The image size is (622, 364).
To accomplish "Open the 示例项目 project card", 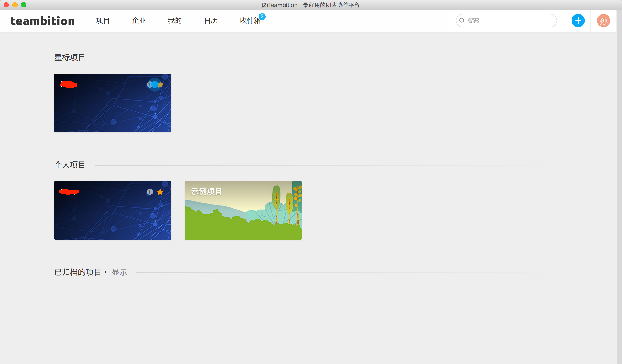I will coord(243,210).
